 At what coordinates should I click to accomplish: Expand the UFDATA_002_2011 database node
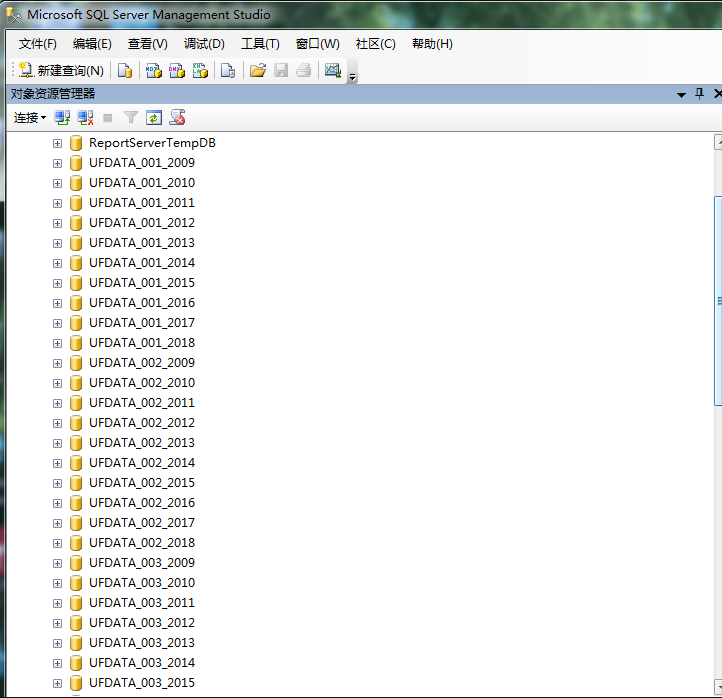click(x=57, y=403)
